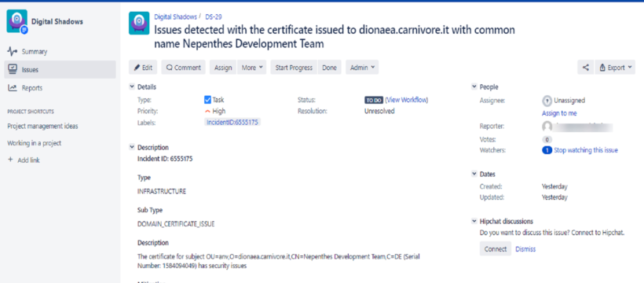
Task: Collapse the Dates section
Action: click(474, 174)
